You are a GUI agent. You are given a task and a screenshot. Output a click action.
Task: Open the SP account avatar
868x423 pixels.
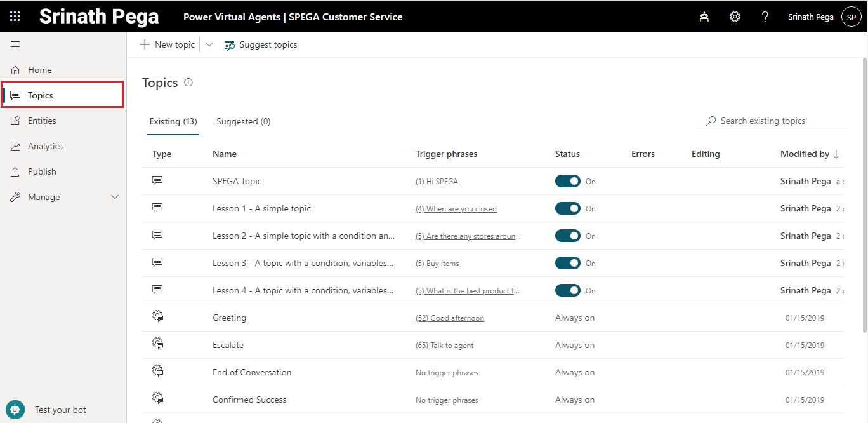click(851, 17)
